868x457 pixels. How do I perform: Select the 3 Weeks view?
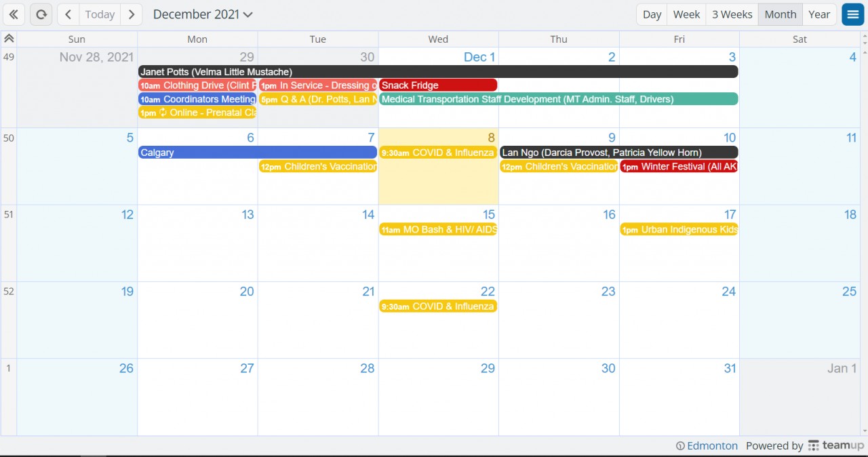(732, 14)
